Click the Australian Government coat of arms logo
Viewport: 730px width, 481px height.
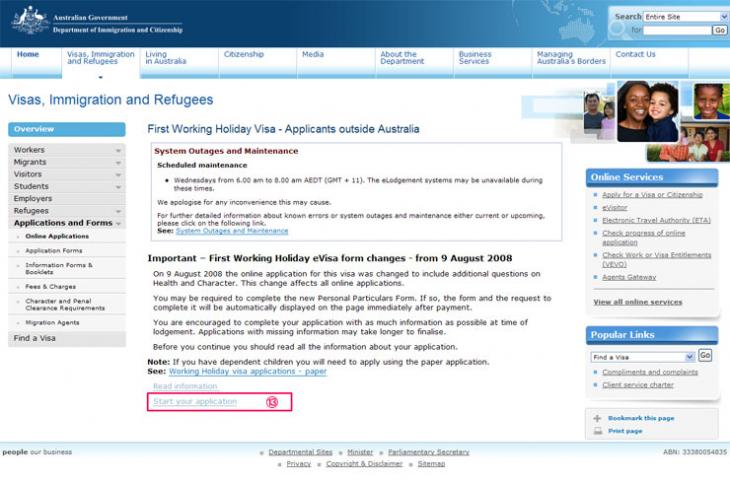[x=31, y=20]
